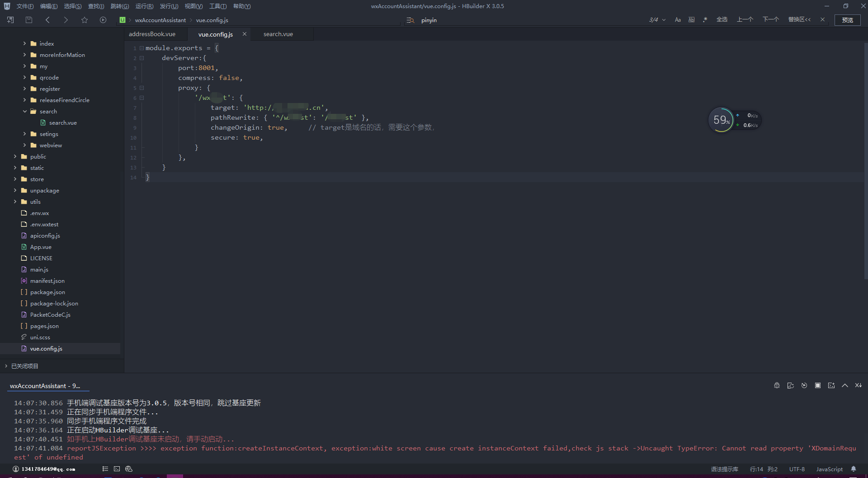Click the debug bug icon in console
Image resolution: width=868 pixels, height=478 pixels.
click(777, 385)
